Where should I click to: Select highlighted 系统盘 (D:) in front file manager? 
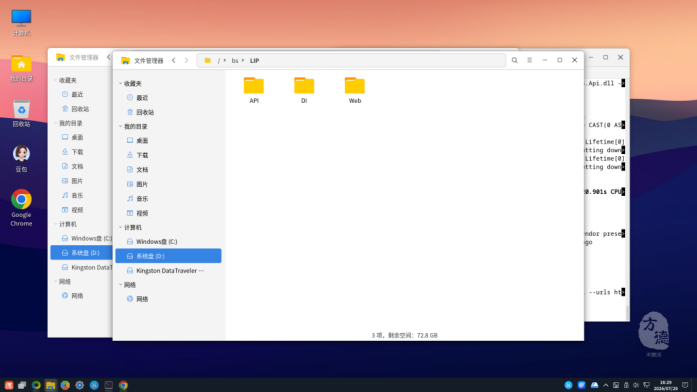[x=168, y=256]
